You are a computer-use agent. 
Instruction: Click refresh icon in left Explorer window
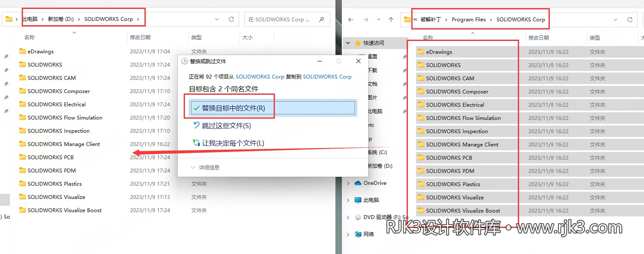click(x=231, y=19)
